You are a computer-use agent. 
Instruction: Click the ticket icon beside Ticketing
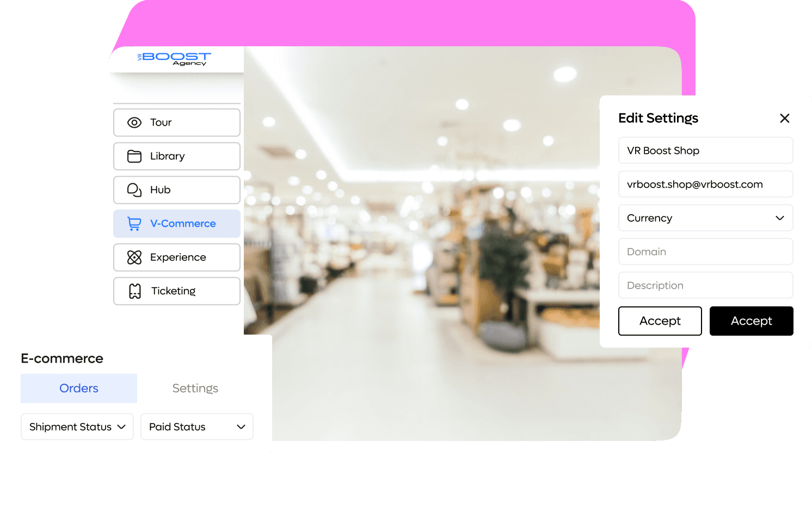click(135, 291)
